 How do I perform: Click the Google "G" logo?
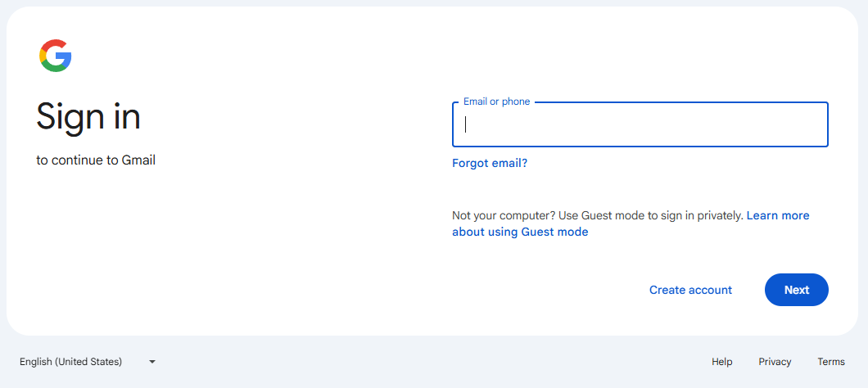[x=56, y=56]
